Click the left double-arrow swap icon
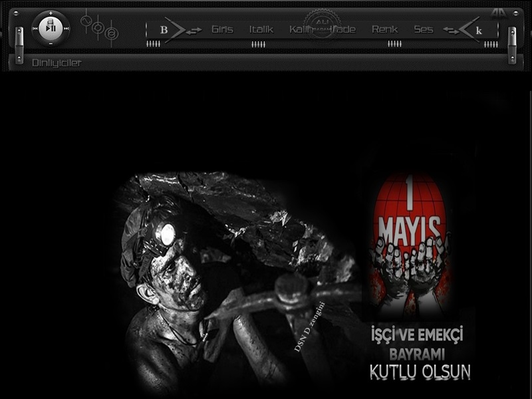 [194, 31]
